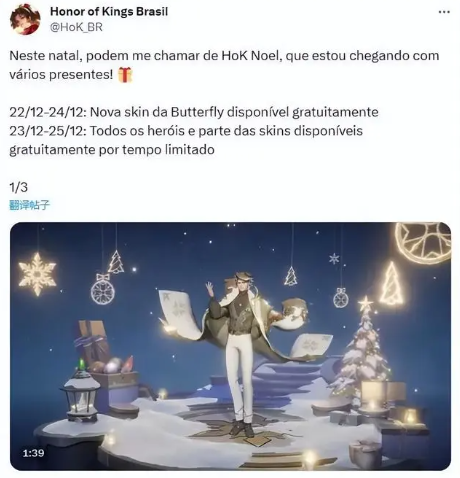460x478 pixels.
Task: Translate the post via 翻译帖子 link
Action: (x=29, y=205)
